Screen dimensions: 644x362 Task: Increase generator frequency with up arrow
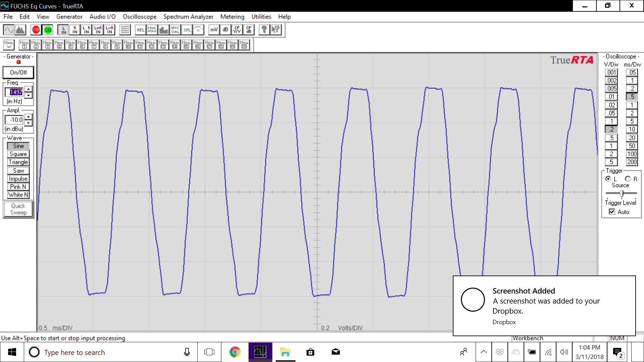pyautogui.click(x=29, y=89)
